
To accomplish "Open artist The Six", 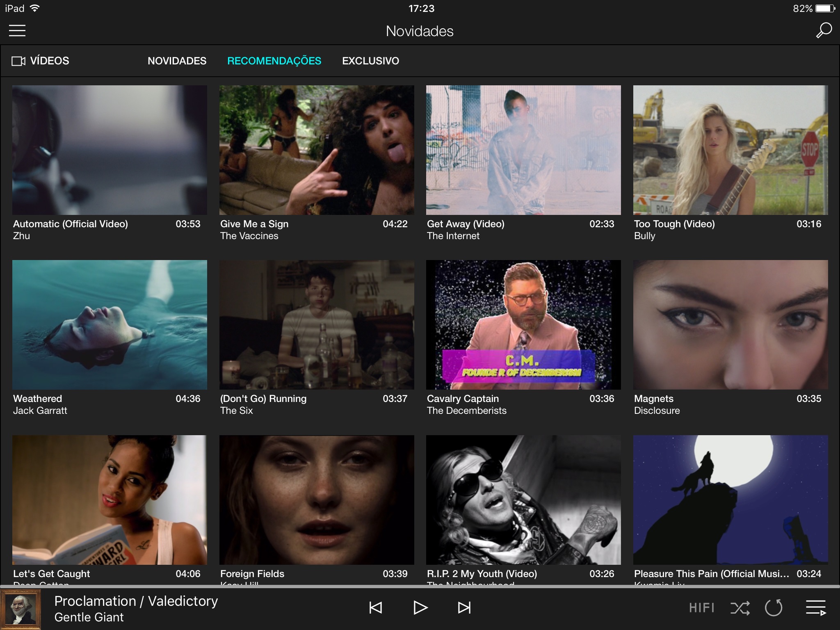I will click(x=237, y=411).
